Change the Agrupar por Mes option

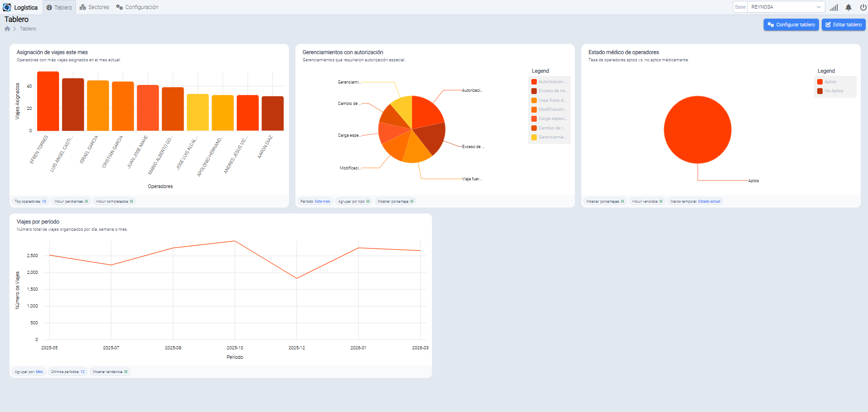[x=29, y=372]
